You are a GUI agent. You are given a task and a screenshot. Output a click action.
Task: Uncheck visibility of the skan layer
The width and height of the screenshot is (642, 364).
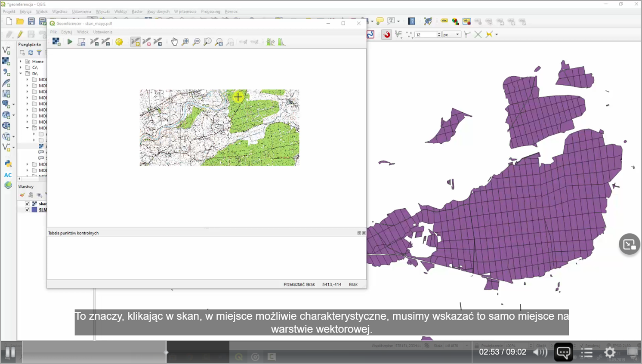tap(27, 204)
